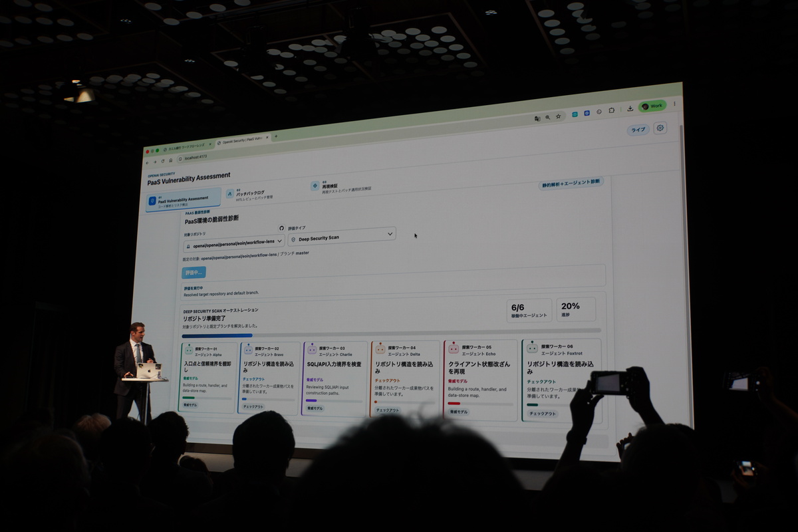This screenshot has height=532, width=798.
Task: Click the Agent Alpha robot icon
Action: (x=189, y=349)
